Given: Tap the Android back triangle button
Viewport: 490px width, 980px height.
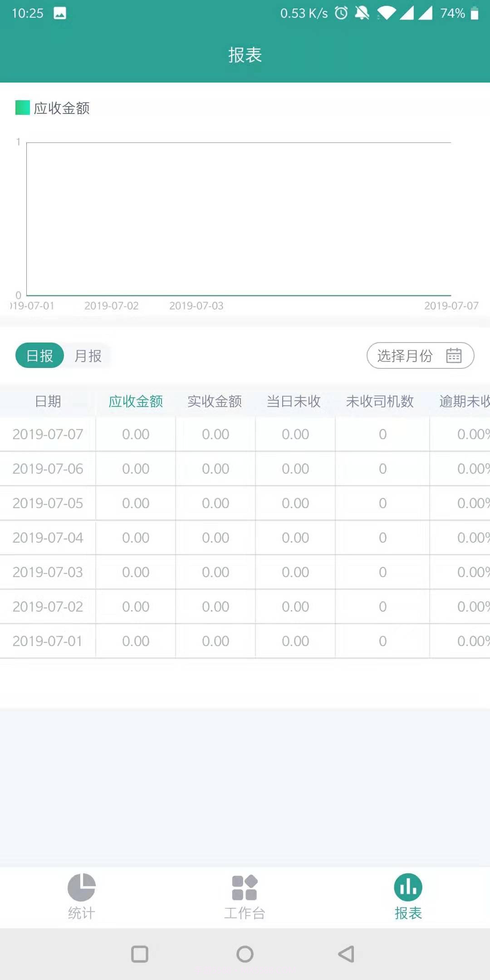Looking at the screenshot, I should point(346,954).
